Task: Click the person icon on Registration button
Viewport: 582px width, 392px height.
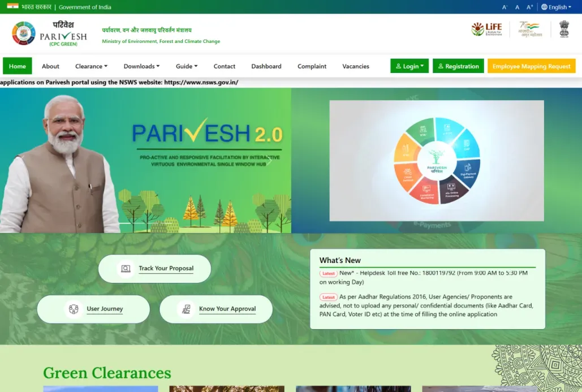Action: [x=441, y=66]
